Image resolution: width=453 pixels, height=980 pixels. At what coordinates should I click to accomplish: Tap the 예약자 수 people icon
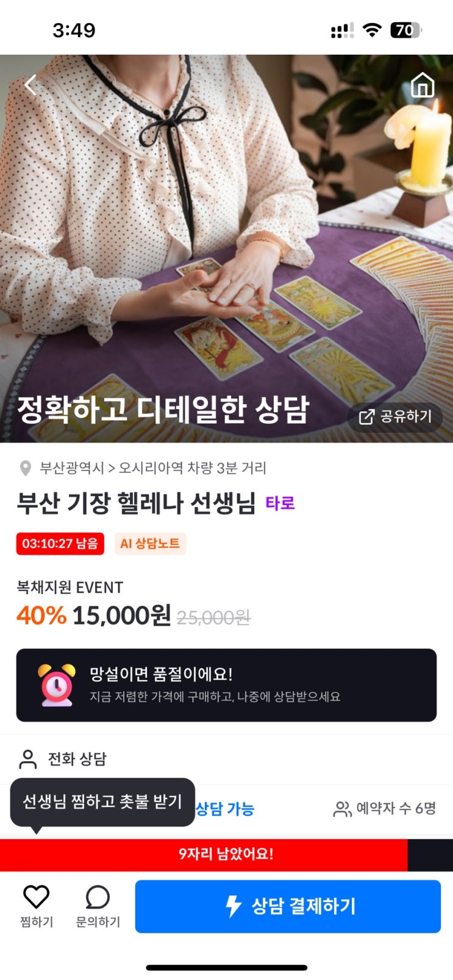point(342,809)
